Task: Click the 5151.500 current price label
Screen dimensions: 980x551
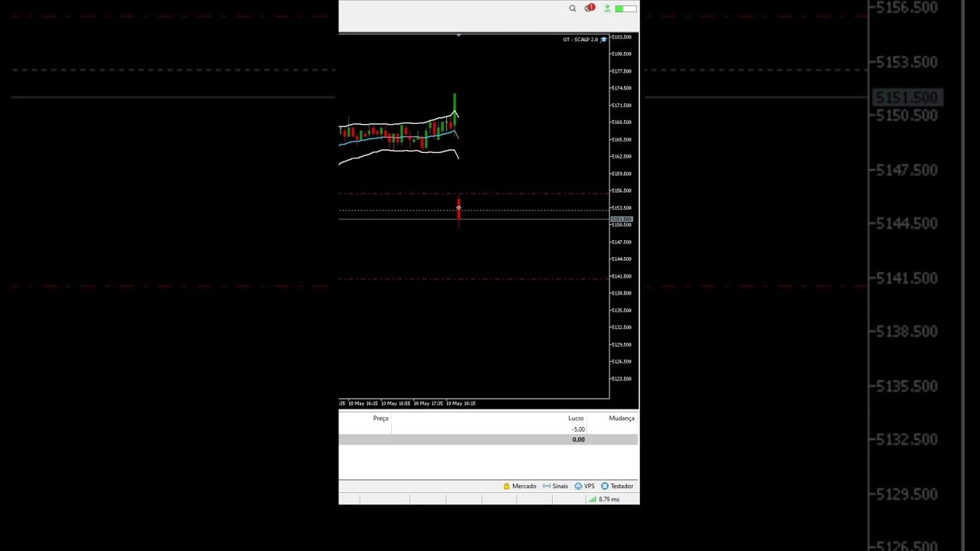Action: tap(621, 220)
